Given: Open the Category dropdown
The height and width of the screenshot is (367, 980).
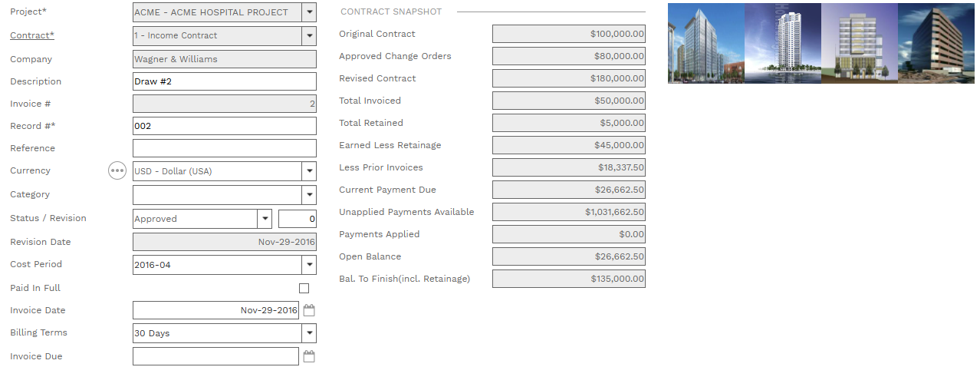Looking at the screenshot, I should coord(308,195).
